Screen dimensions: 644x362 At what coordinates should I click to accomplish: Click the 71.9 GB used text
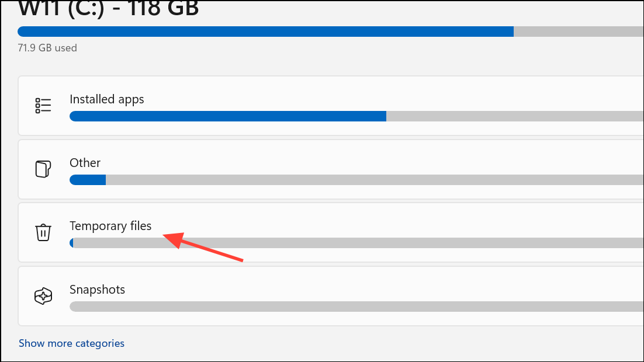tap(47, 48)
